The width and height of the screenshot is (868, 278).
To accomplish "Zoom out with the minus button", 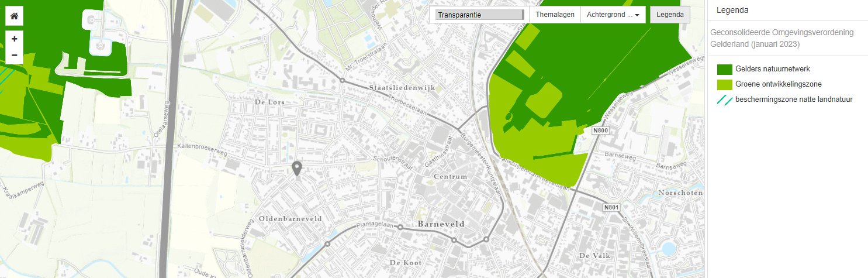I will tap(14, 56).
